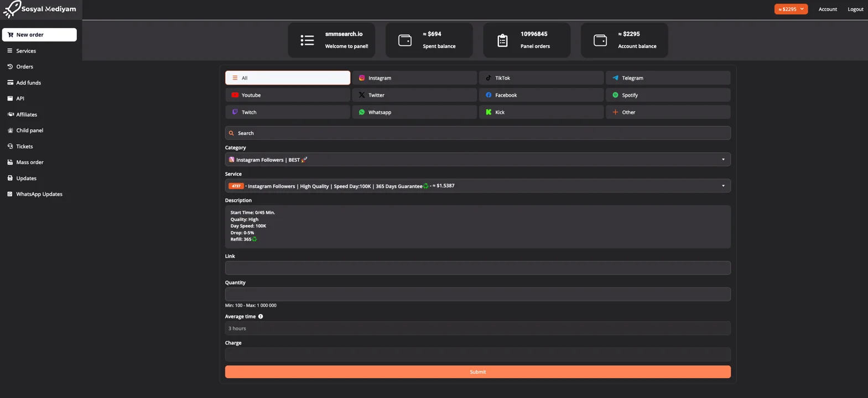Click the search magnifier icon
868x398 pixels.
231,133
